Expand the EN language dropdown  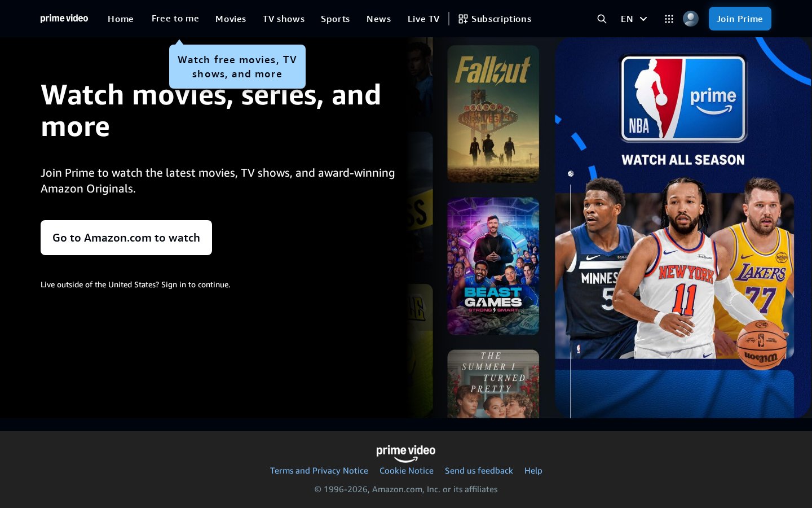[634, 19]
